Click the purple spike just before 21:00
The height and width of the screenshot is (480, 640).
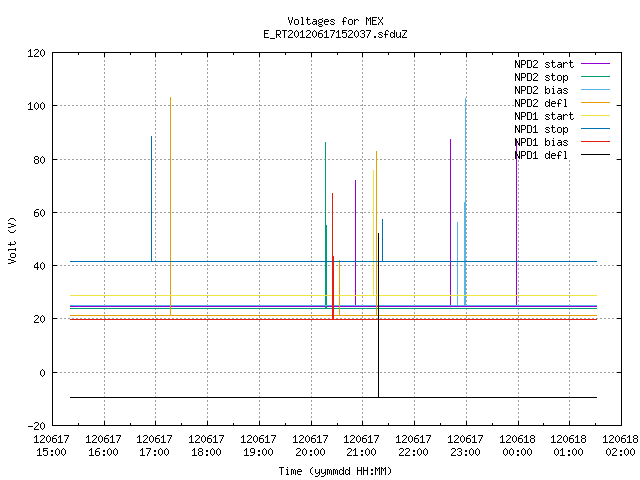point(356,242)
